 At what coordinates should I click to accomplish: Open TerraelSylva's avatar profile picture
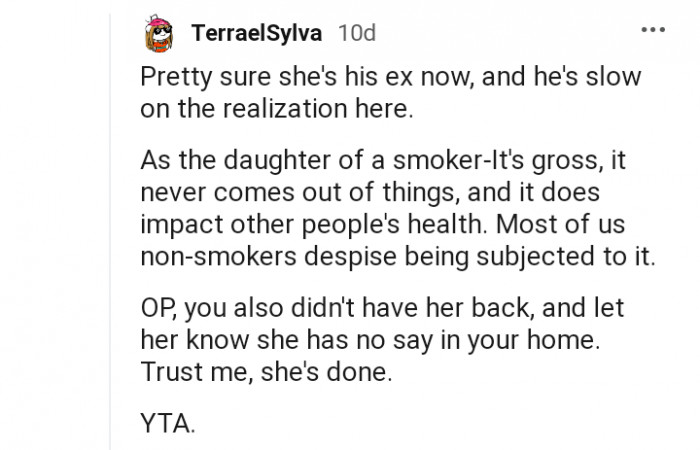coord(160,33)
